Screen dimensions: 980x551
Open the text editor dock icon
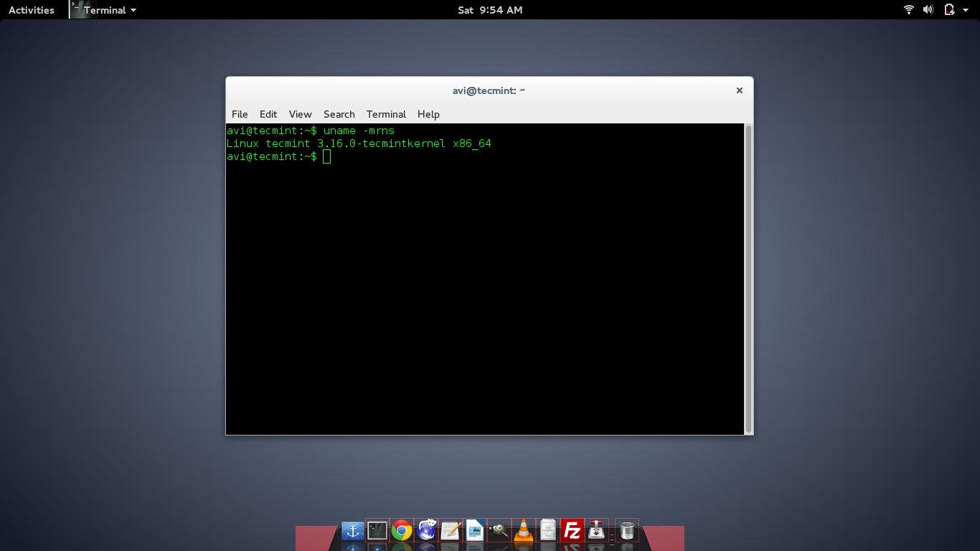pyautogui.click(x=451, y=530)
